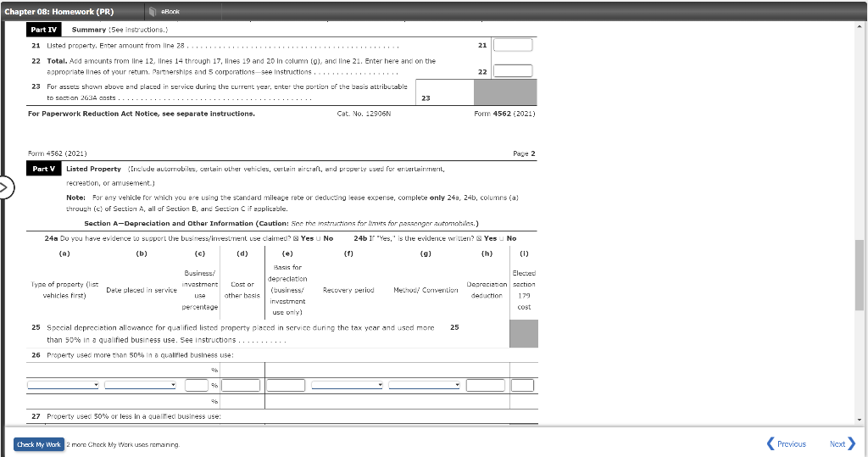Image resolution: width=868 pixels, height=457 pixels.
Task: Expand the side panel arrow on left edge
Action: pos(5,187)
